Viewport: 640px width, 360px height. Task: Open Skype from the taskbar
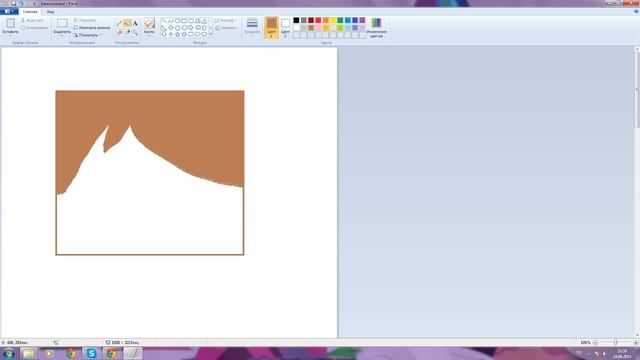pyautogui.click(x=91, y=353)
